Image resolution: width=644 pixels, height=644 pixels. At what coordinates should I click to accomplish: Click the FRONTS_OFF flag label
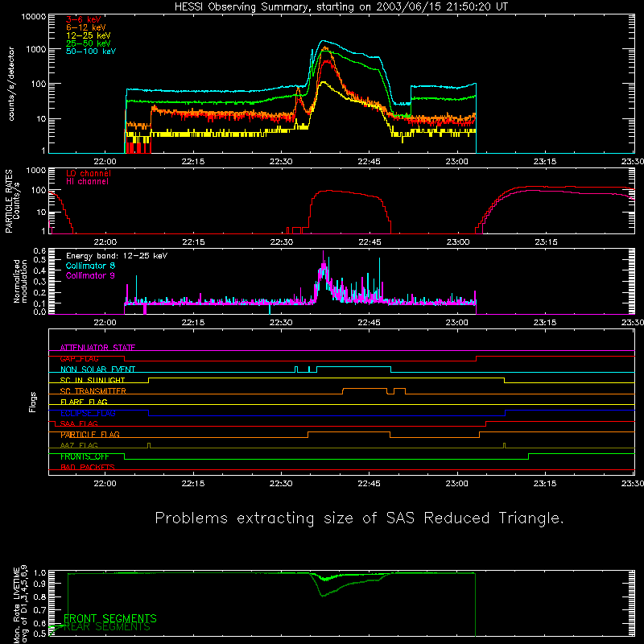coord(85,456)
